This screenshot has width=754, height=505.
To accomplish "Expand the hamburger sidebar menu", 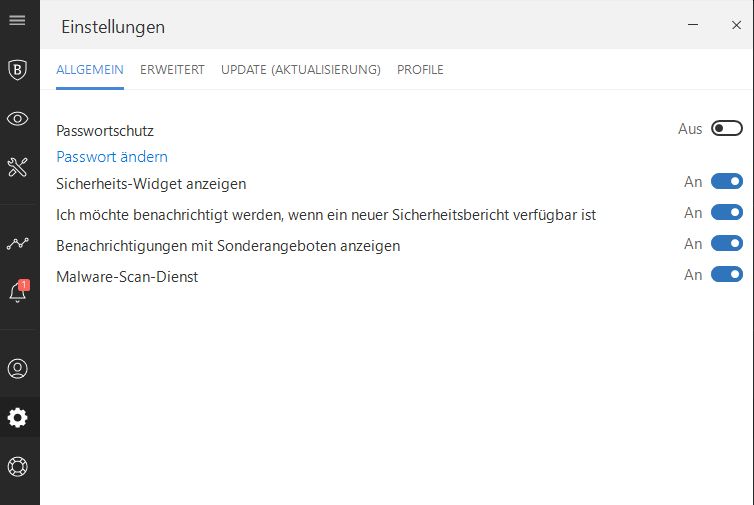I will tap(17, 21).
